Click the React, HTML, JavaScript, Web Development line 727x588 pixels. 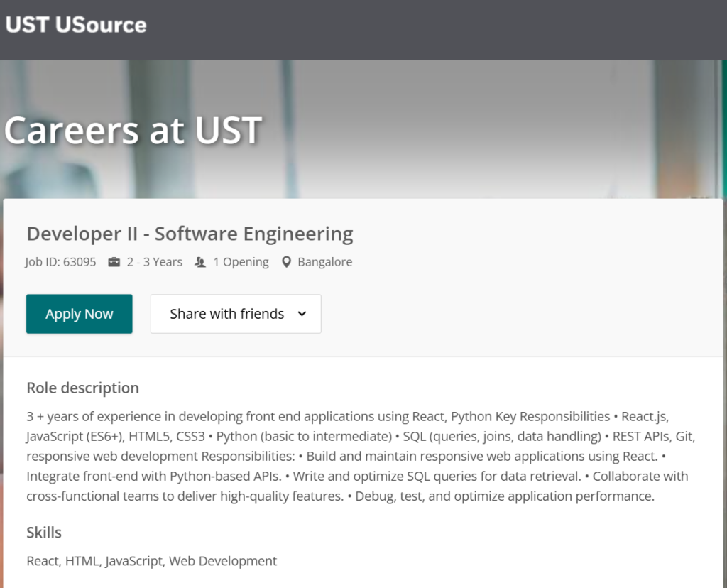click(152, 561)
